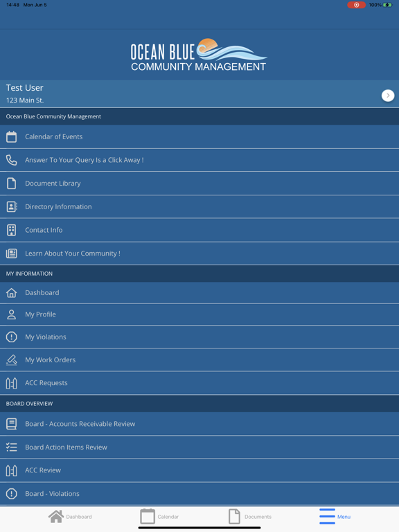Tap the gate icon beside ACC Review
The image size is (399, 532).
coord(12,470)
